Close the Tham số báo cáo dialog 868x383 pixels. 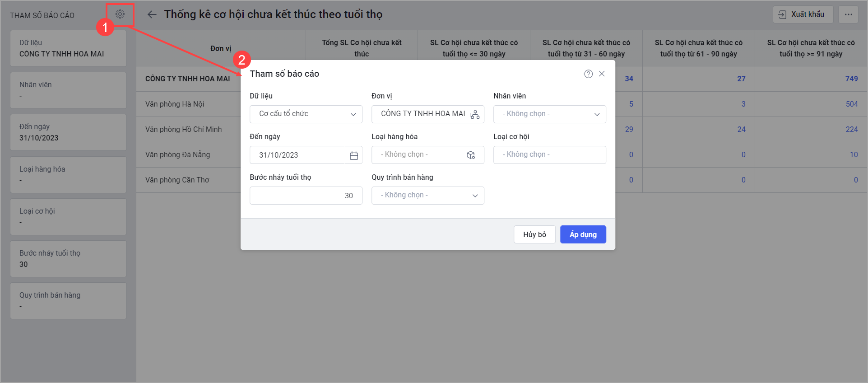(602, 74)
